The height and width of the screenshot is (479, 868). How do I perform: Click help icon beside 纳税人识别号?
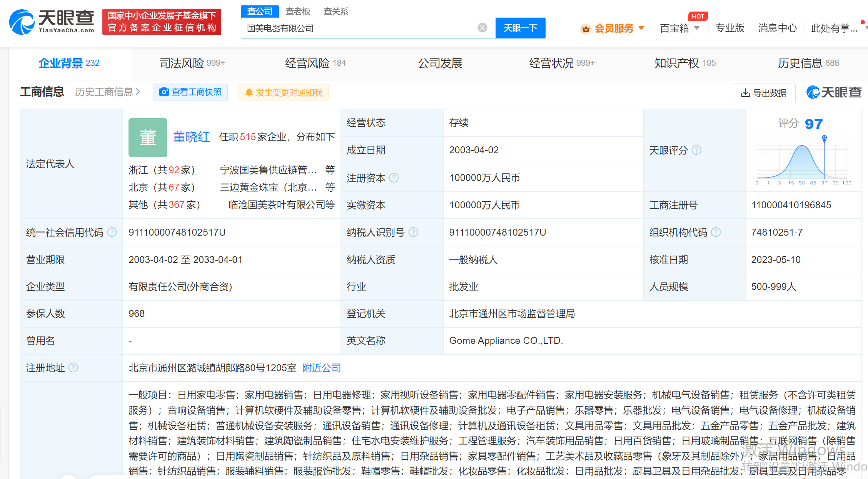413,232
